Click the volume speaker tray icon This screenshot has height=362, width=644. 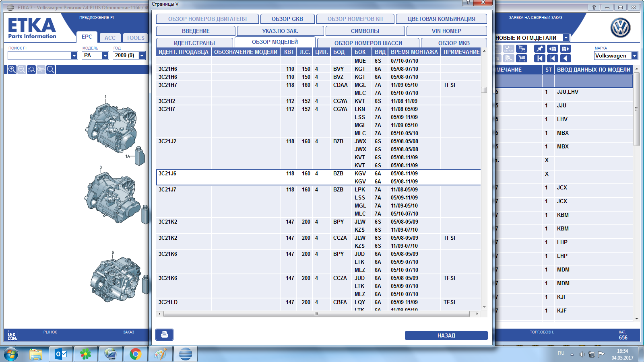click(582, 354)
